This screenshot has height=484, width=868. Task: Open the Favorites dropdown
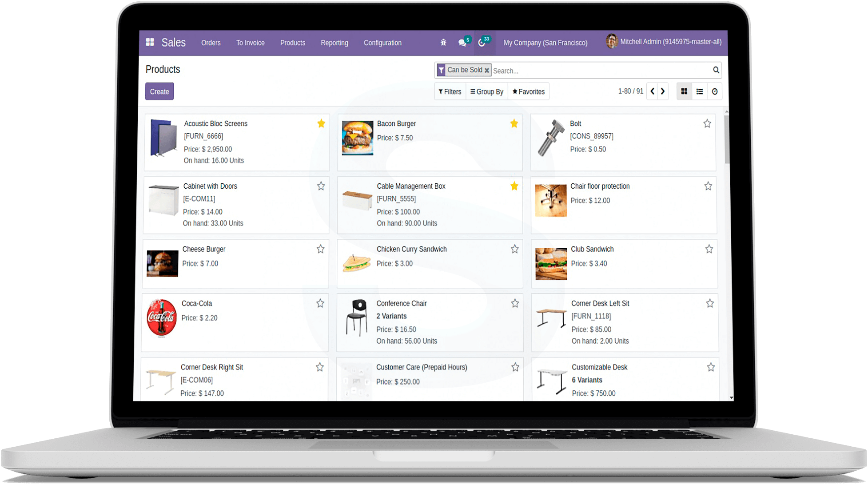(528, 91)
